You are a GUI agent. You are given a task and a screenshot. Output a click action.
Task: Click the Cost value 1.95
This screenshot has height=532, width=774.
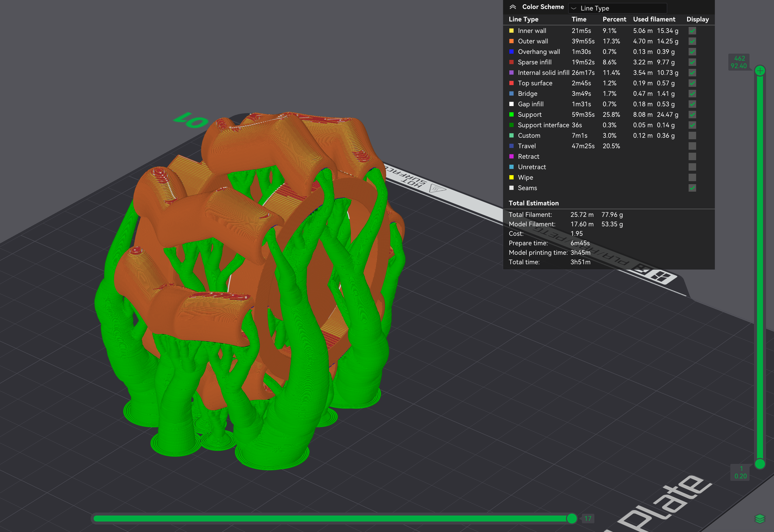[577, 234]
